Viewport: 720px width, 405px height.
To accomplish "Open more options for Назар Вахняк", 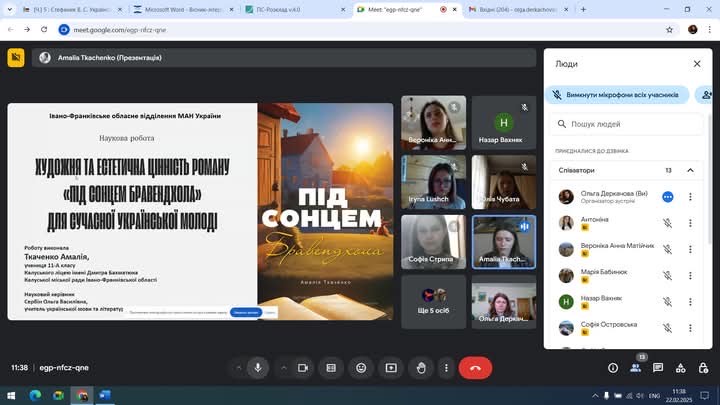I will click(690, 301).
